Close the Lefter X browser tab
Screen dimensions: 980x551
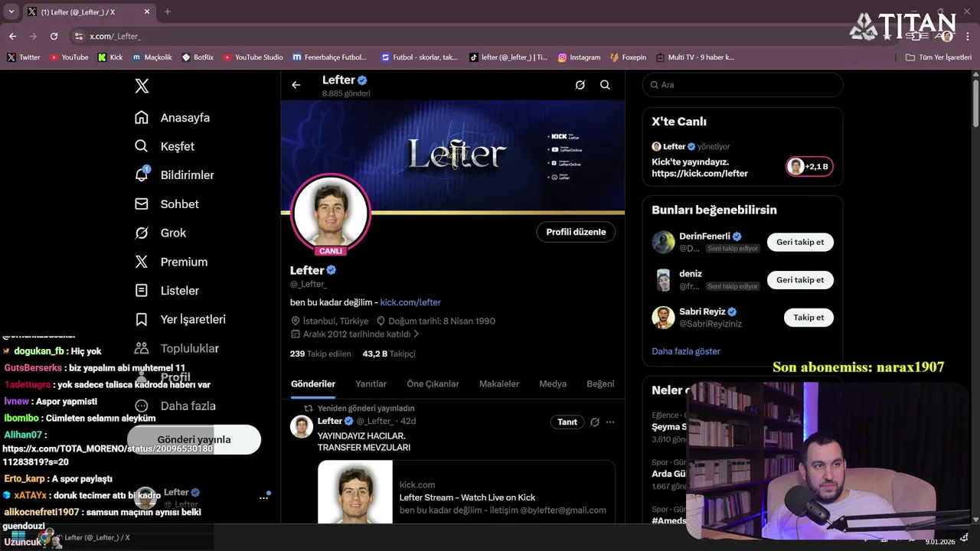(x=147, y=11)
